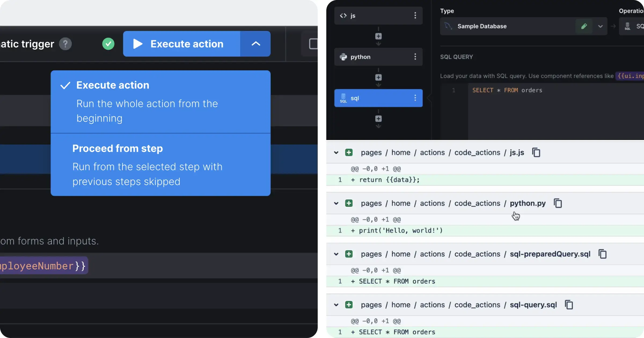Click the code brackets icon in js step
The height and width of the screenshot is (338, 644).
click(343, 16)
